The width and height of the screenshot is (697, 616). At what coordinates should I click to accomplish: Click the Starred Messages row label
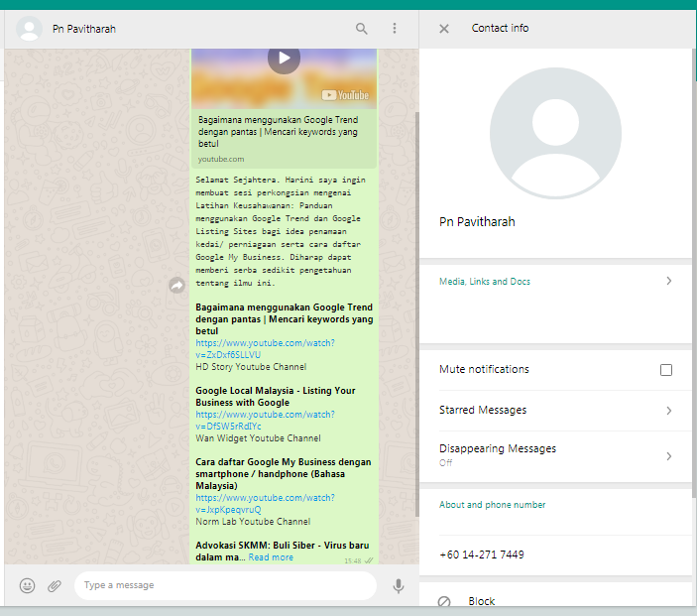pyautogui.click(x=483, y=410)
